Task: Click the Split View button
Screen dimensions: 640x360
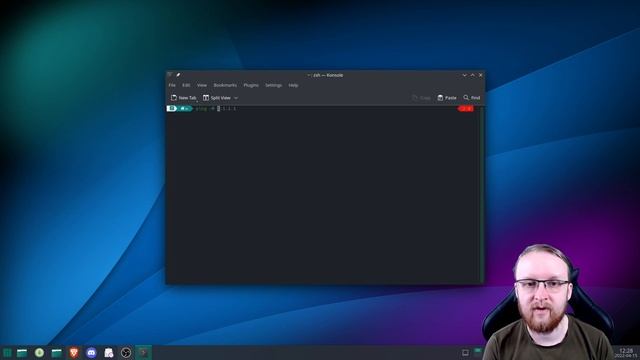Action: [x=217, y=98]
